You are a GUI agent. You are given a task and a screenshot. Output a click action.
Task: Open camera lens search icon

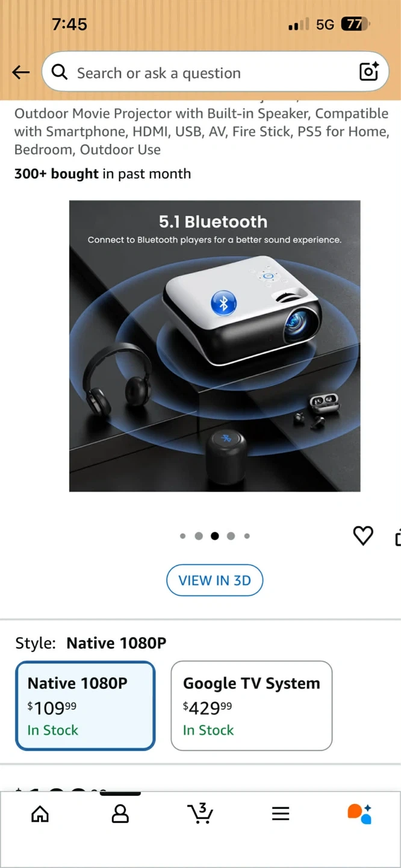coord(368,71)
